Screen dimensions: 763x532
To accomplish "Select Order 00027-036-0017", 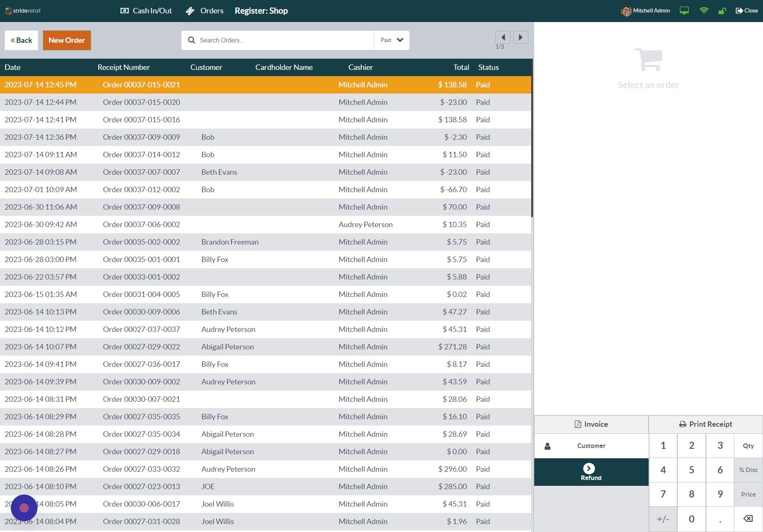I will [x=265, y=364].
